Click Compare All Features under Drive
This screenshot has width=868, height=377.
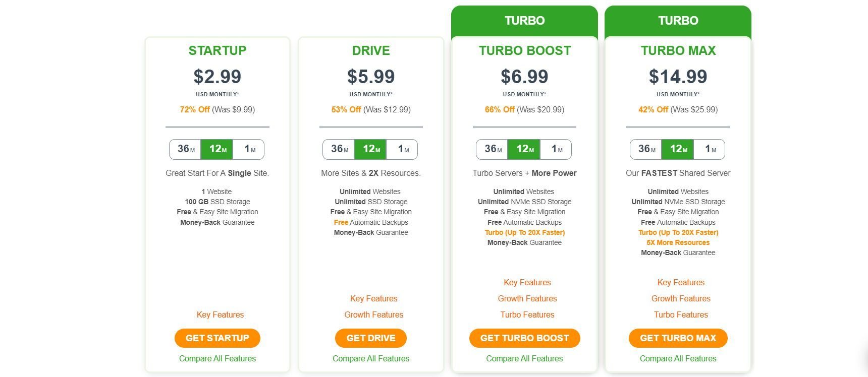[371, 358]
